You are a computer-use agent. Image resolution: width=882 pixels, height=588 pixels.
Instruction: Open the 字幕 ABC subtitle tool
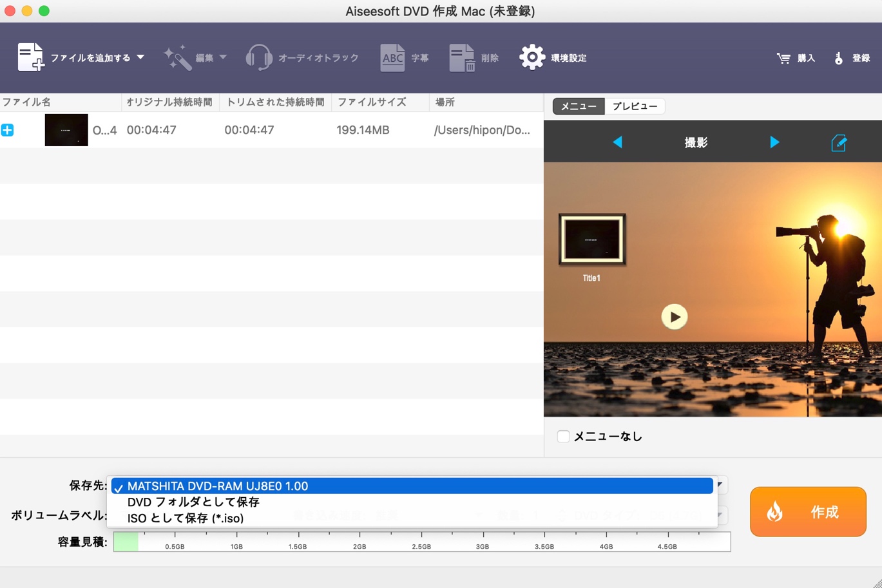(x=392, y=57)
